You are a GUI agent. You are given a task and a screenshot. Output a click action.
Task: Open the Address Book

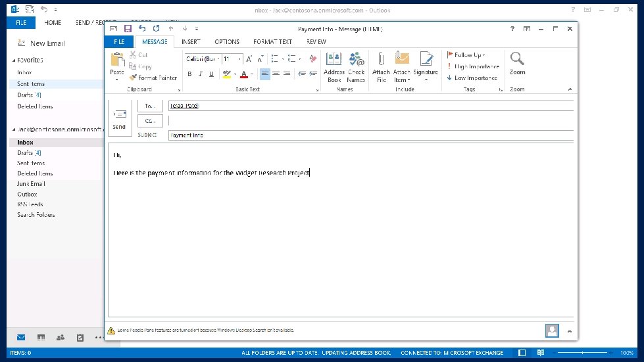(x=334, y=67)
